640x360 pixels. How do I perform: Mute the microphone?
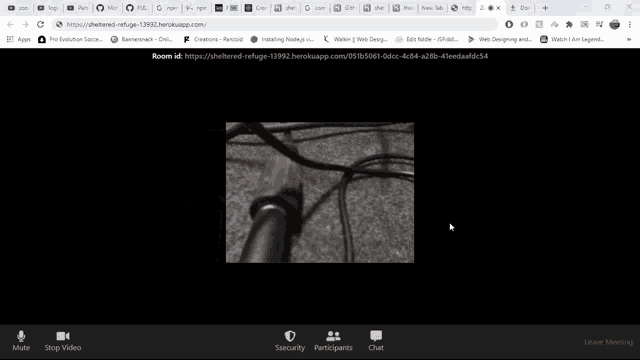pyautogui.click(x=21, y=341)
